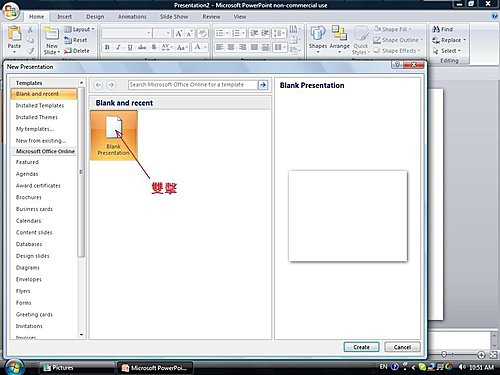Switch to the Insert ribbon tab
Screen dimensions: 500x375
tap(64, 17)
